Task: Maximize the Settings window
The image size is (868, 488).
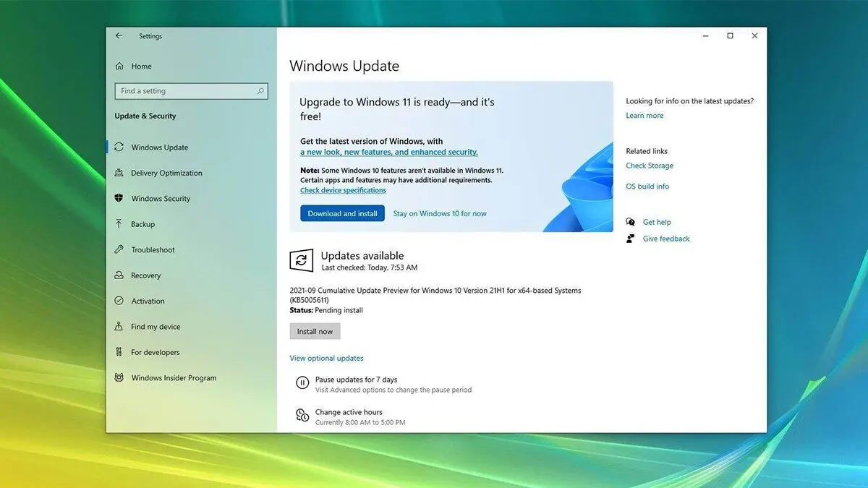Action: [730, 36]
